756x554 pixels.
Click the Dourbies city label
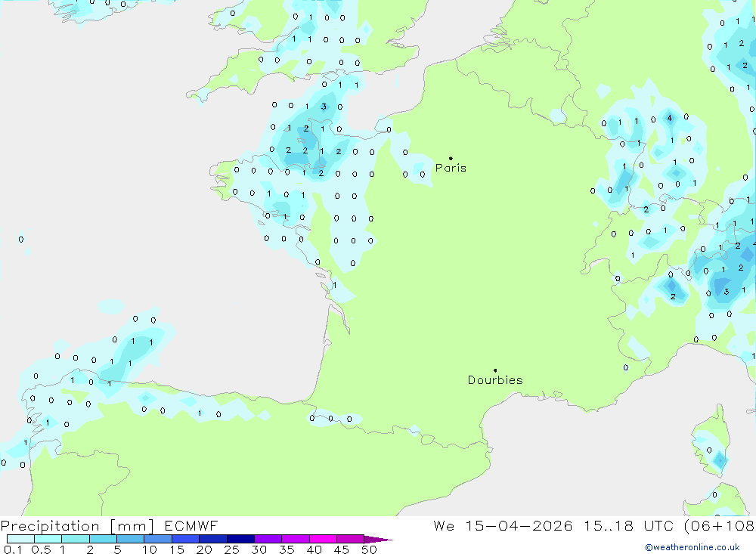pos(495,380)
